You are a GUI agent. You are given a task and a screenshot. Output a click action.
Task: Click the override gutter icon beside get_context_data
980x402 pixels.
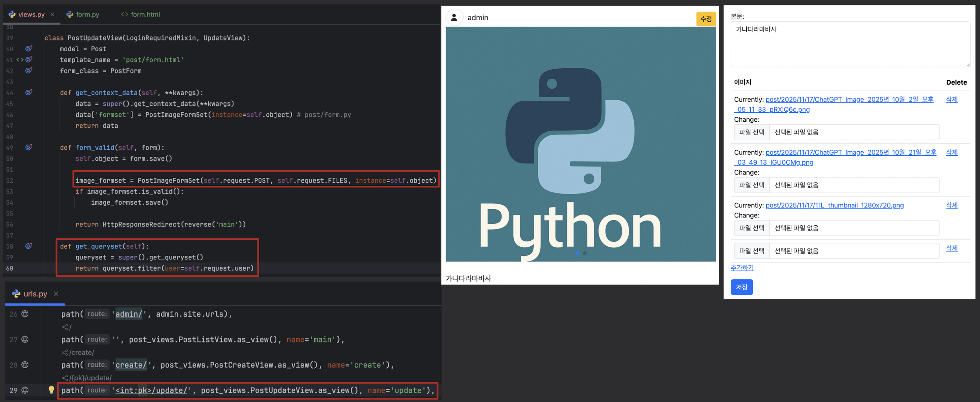pos(28,92)
